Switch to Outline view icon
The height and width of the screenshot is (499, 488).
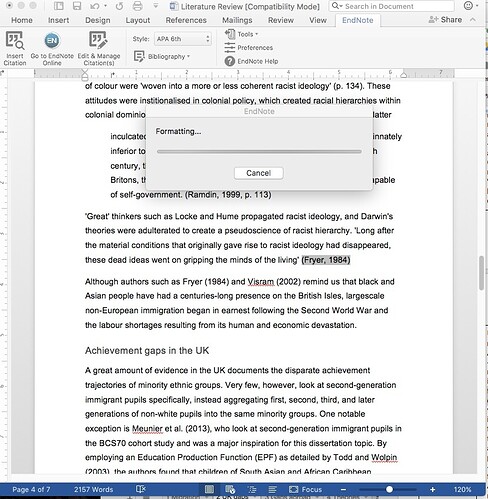click(x=252, y=489)
